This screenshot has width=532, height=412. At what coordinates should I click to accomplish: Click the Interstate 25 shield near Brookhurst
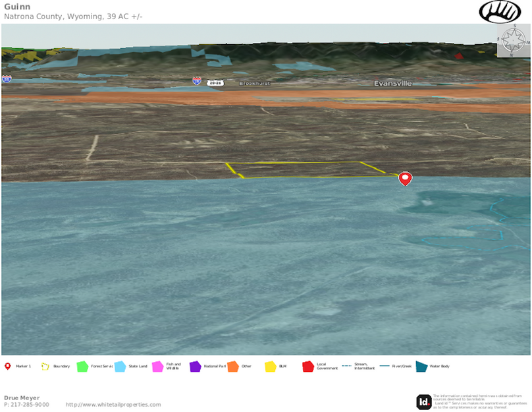197,81
